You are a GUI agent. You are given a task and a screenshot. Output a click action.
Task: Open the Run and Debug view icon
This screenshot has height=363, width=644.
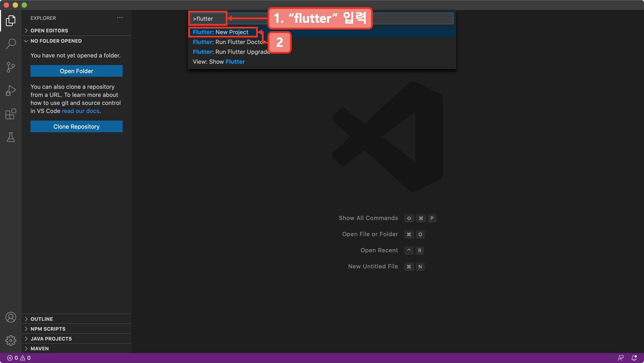tap(11, 91)
